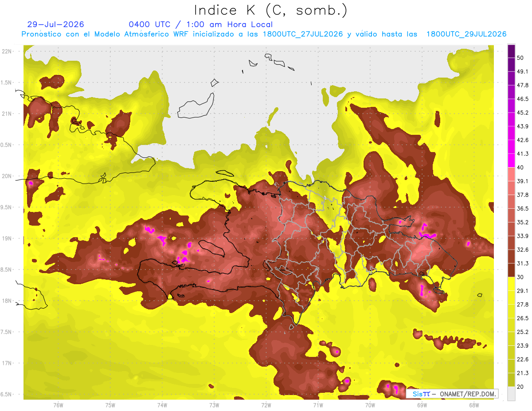Click the 18N latitude axis label
The image size is (532, 411).
coord(7,301)
